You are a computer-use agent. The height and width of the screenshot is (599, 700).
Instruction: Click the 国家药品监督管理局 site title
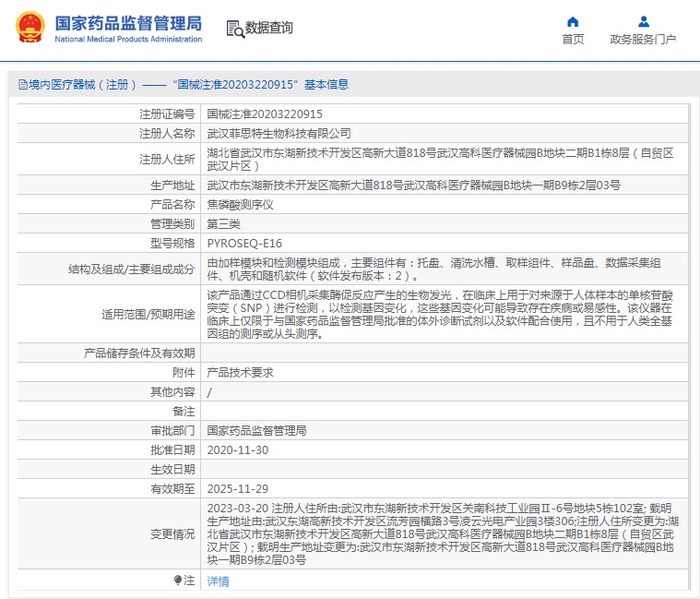click(x=128, y=22)
